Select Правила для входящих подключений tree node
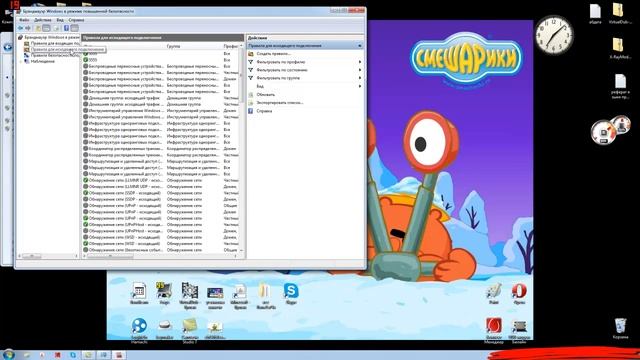Screen dimensions: 640x360 [52, 43]
